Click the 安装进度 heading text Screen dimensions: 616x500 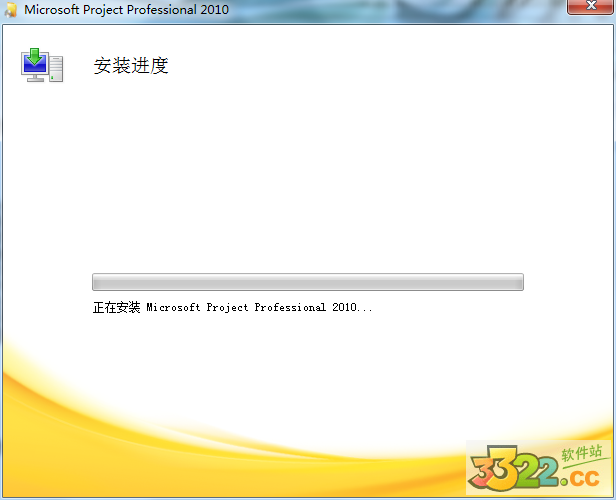[x=131, y=65]
